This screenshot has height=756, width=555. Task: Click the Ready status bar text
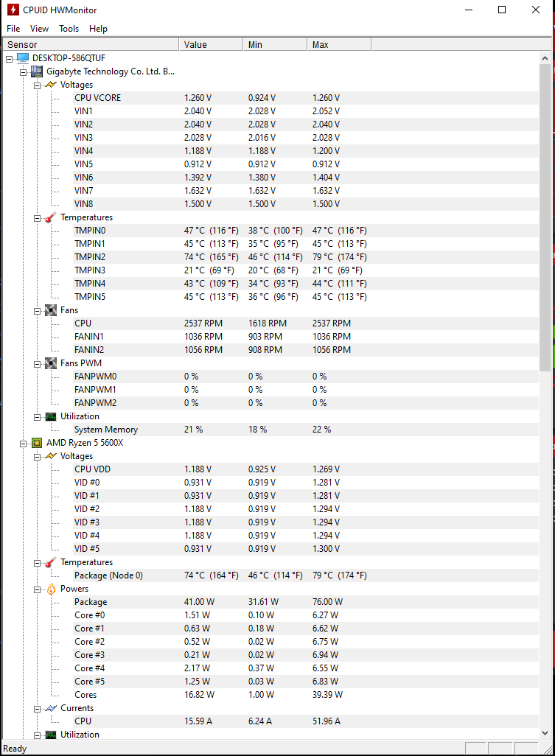(x=15, y=749)
